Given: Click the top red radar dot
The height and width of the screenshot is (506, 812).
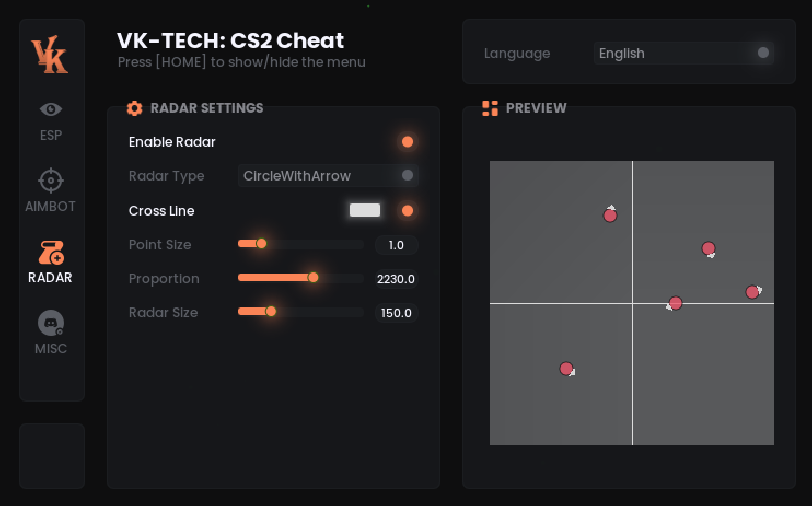Looking at the screenshot, I should click(610, 215).
